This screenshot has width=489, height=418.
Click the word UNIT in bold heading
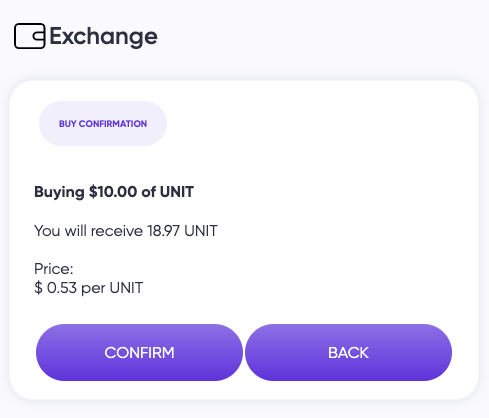point(177,192)
